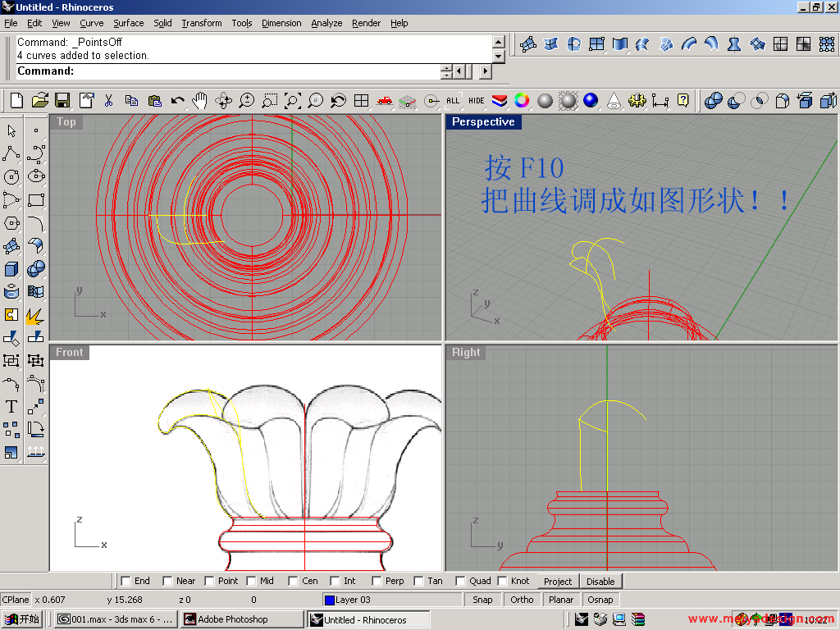
Task: Click the Pan hand tool icon
Action: 200,101
